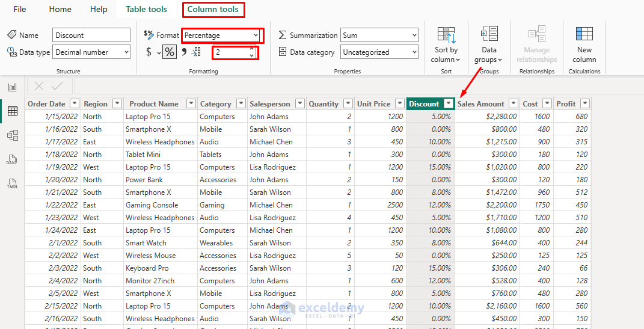Open Discount column filter dropdown
The image size is (644, 329).
pyautogui.click(x=449, y=103)
